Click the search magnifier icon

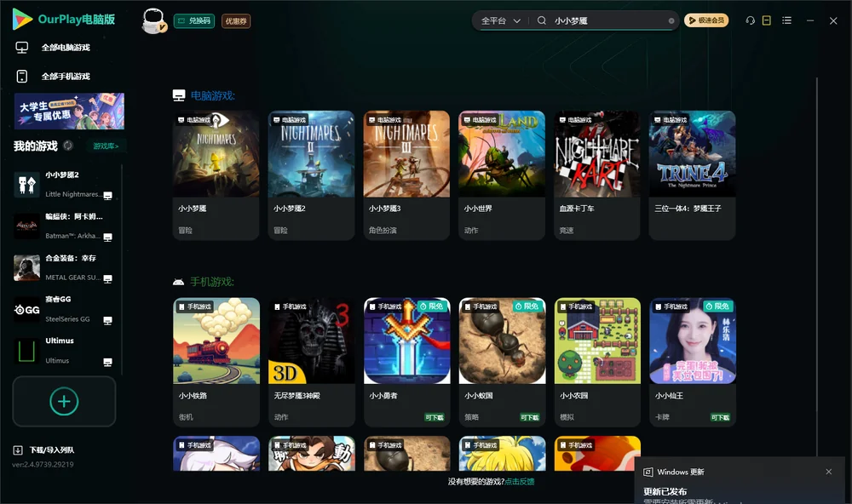click(542, 20)
